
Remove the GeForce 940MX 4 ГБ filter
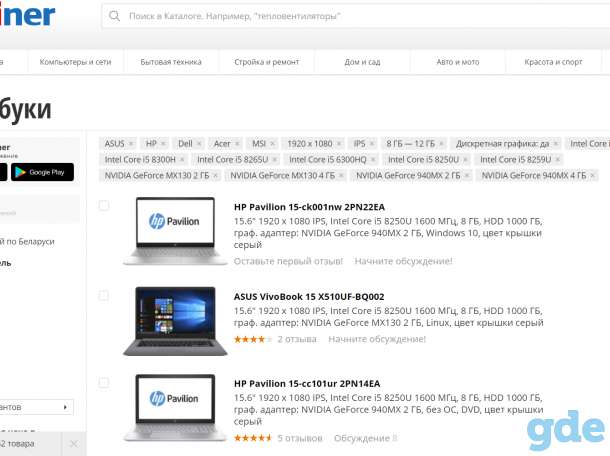[x=592, y=175]
